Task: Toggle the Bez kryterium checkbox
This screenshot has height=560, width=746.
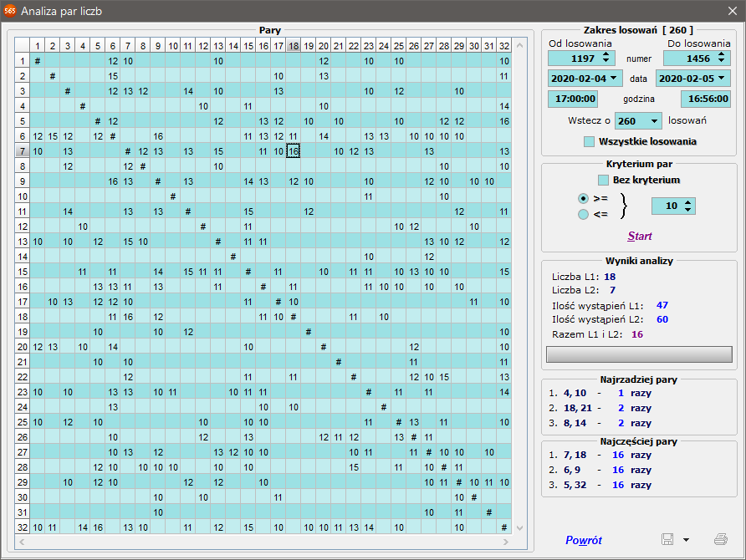Action: (x=603, y=180)
